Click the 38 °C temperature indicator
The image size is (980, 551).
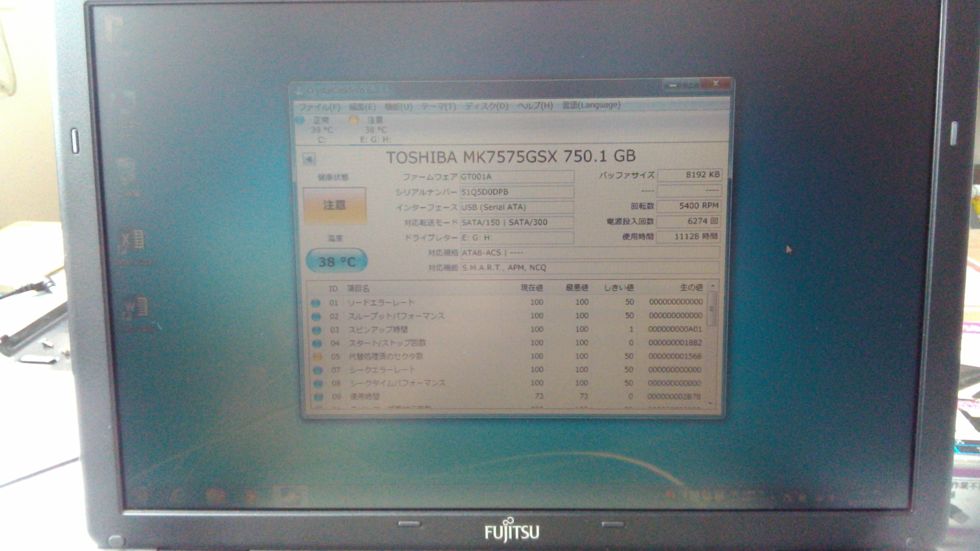(x=336, y=261)
